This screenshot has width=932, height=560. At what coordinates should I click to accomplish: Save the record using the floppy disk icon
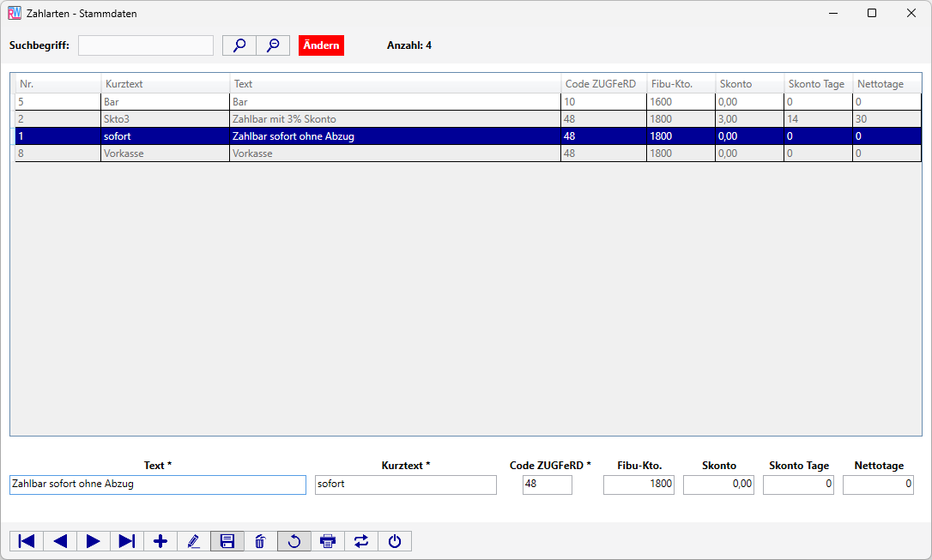tap(227, 541)
